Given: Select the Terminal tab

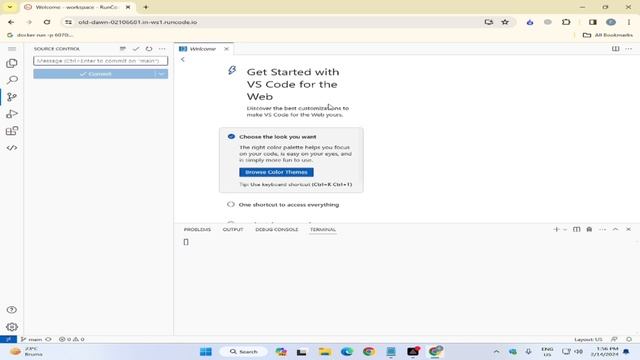Looking at the screenshot, I should click(323, 229).
